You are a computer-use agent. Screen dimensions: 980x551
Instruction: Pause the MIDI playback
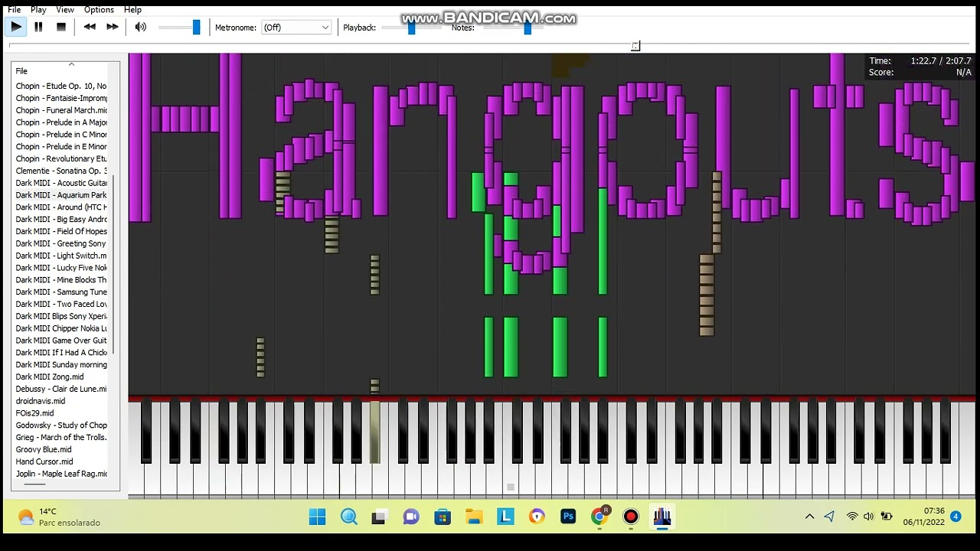38,27
